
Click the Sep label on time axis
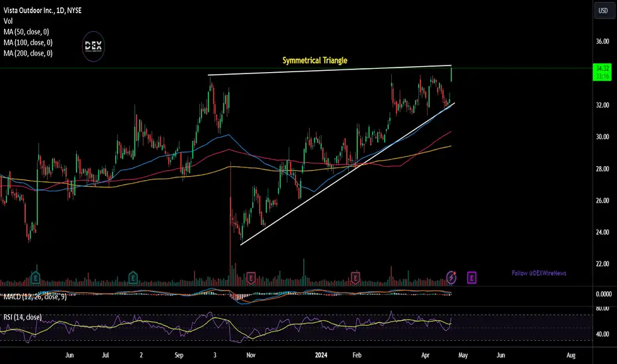click(x=179, y=355)
